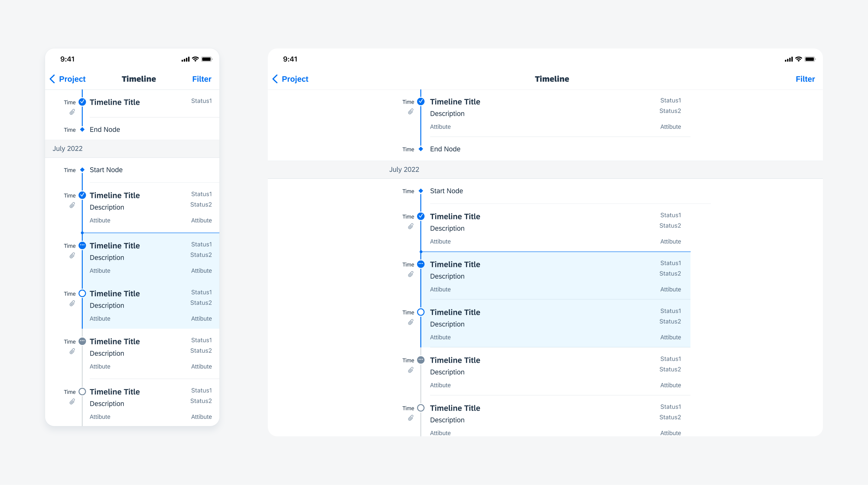Toggle top checkmark node in wide view
The width and height of the screenshot is (868, 485).
[x=421, y=101]
